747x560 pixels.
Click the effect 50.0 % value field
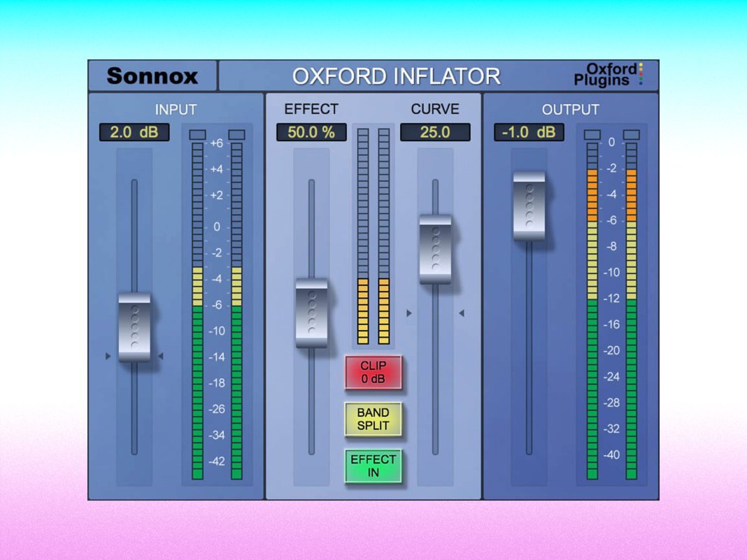(x=311, y=132)
